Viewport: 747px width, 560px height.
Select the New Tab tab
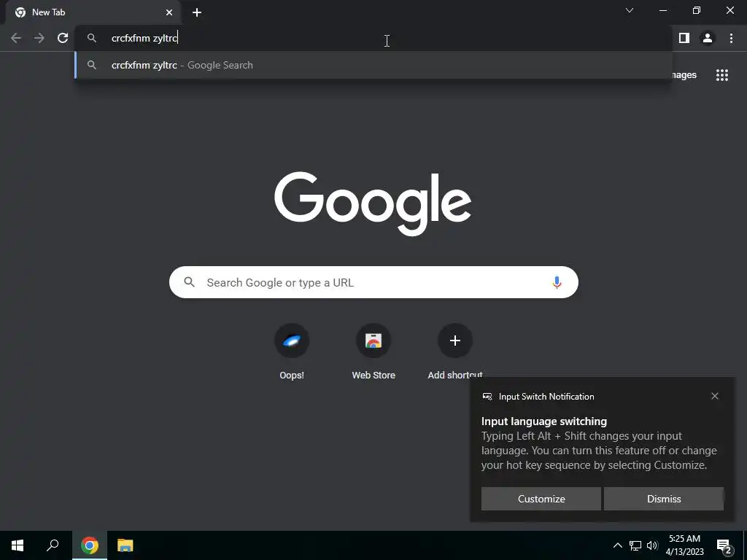(93, 12)
